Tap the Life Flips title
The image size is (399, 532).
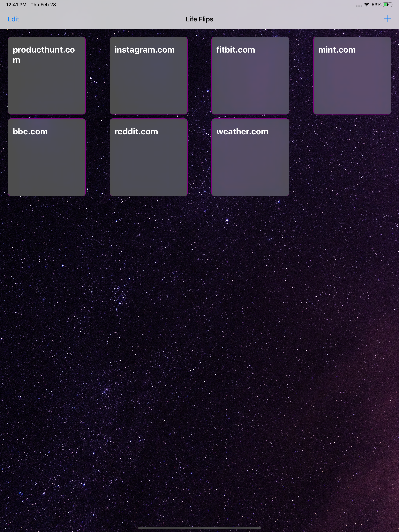199,19
